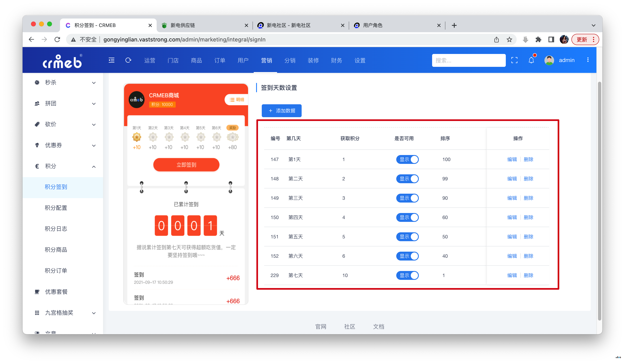
Task: Open the 设置 top menu
Action: click(360, 60)
